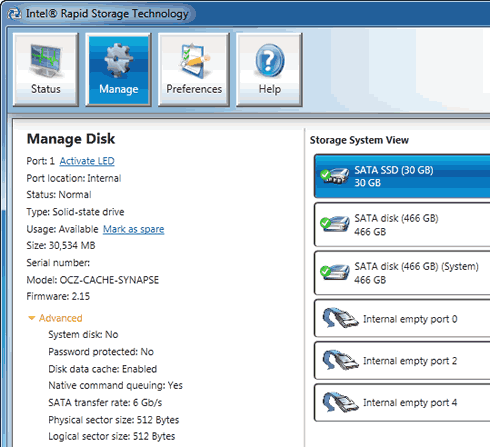Click the Intel Rapid Storage Technology title icon

tap(14, 14)
